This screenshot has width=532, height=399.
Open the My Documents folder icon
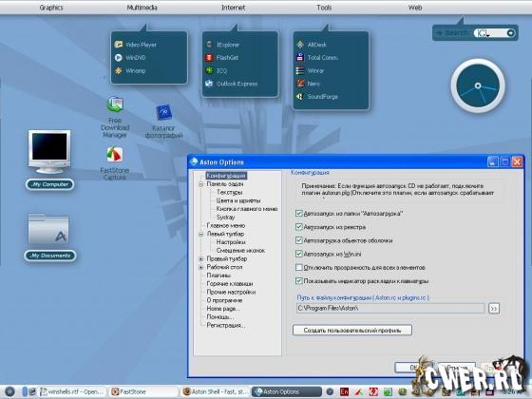tap(48, 229)
